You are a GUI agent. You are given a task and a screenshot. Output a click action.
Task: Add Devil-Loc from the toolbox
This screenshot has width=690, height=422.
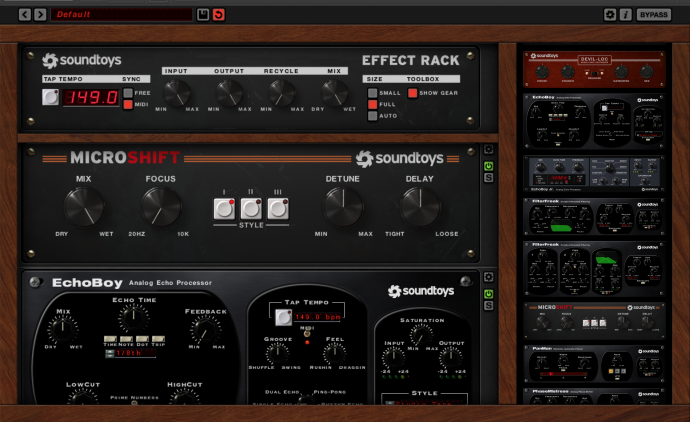(594, 70)
